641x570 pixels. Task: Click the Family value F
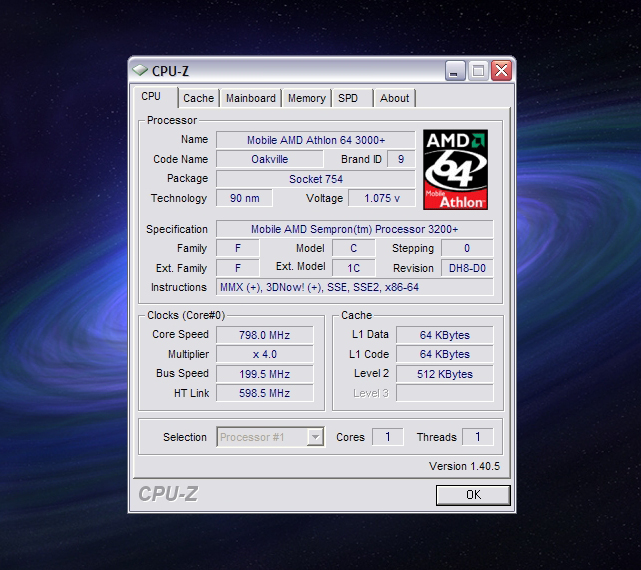coord(238,248)
